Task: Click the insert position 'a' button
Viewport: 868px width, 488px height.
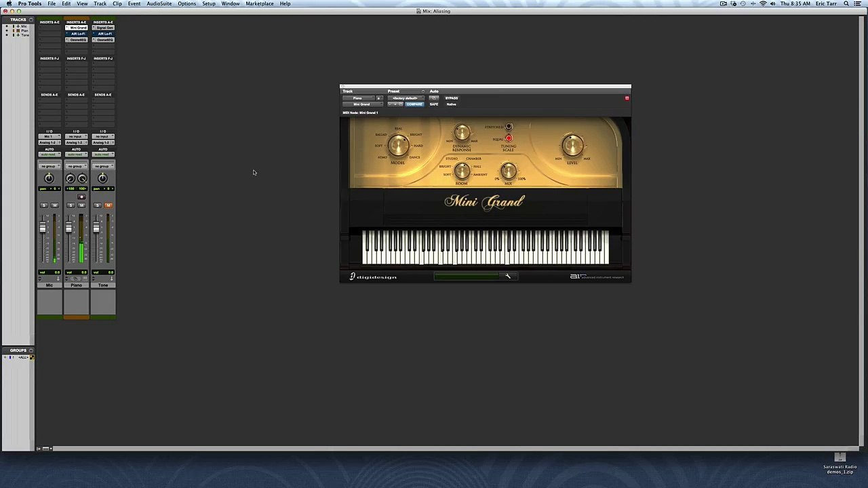Action: pyautogui.click(x=378, y=98)
